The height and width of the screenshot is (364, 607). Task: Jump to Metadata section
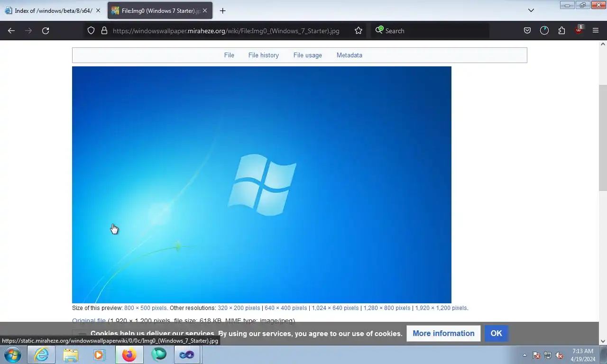349,55
